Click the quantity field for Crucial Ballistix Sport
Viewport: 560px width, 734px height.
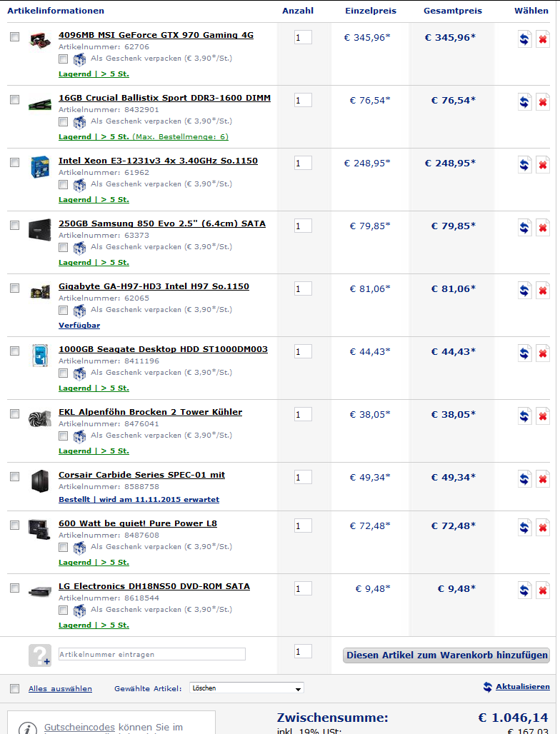click(x=303, y=100)
